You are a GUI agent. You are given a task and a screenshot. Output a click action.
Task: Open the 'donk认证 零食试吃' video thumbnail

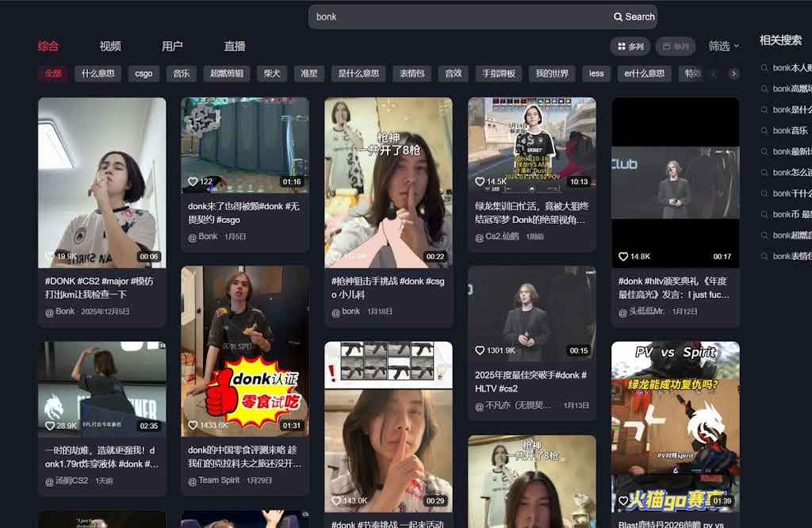245,351
